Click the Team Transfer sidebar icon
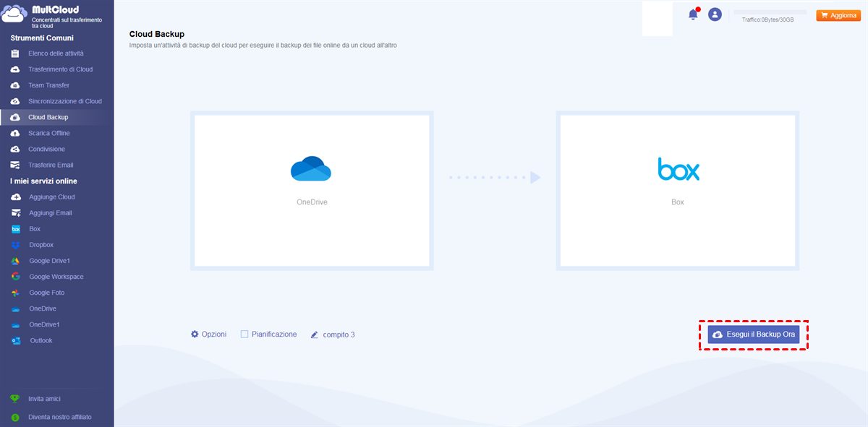The image size is (868, 427). (15, 85)
